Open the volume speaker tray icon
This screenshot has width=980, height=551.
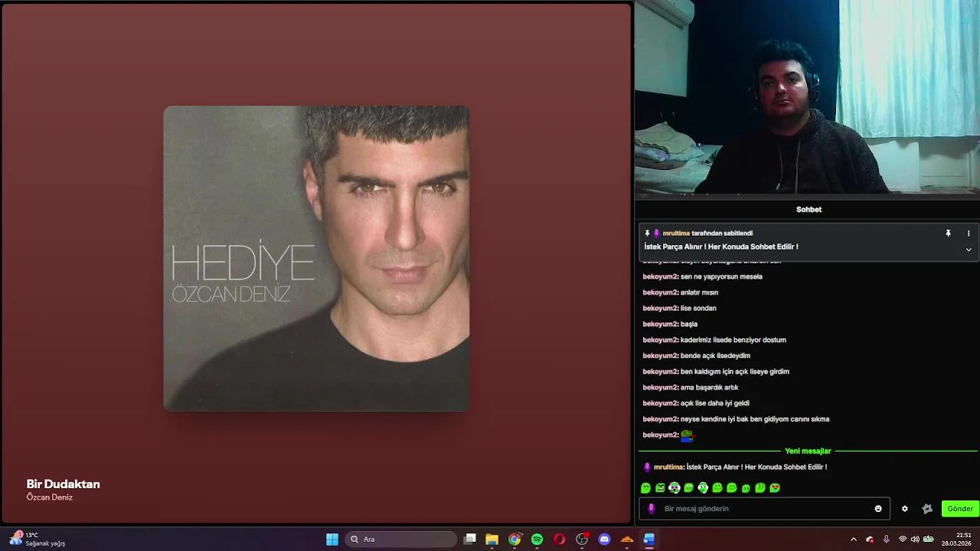(915, 540)
